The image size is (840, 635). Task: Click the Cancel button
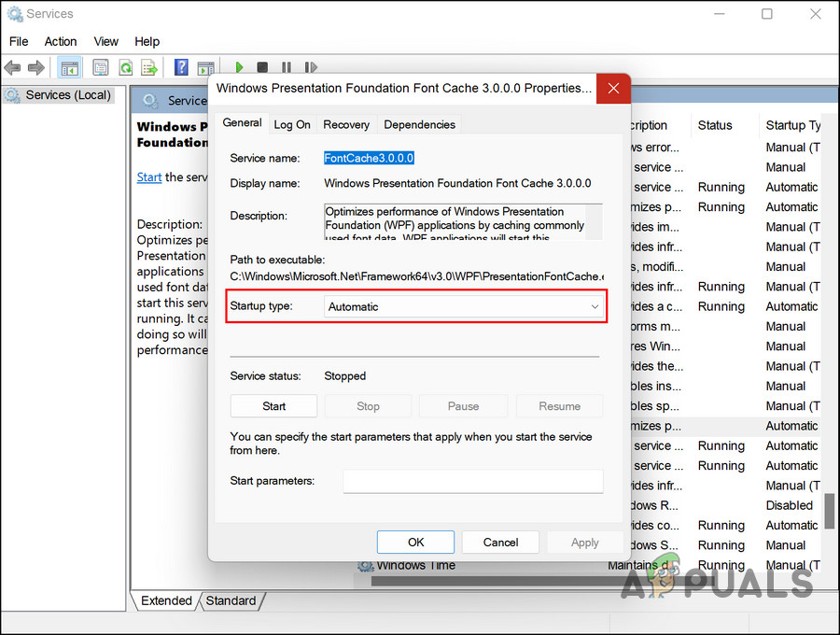point(500,543)
